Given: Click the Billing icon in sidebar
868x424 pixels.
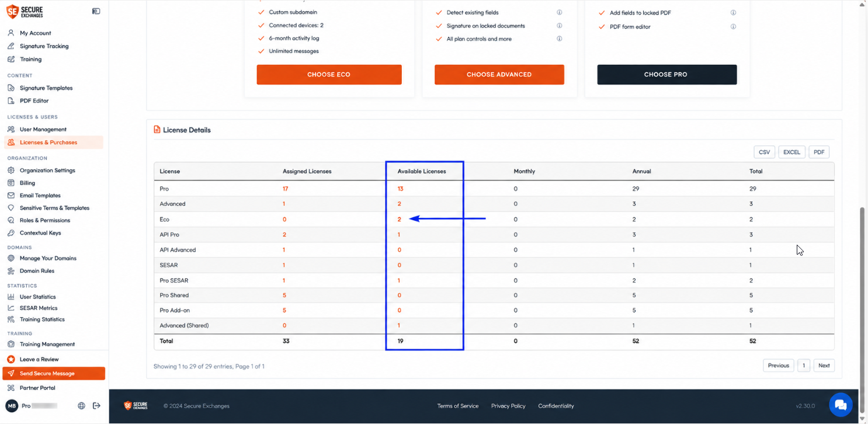Looking at the screenshot, I should click(x=11, y=183).
